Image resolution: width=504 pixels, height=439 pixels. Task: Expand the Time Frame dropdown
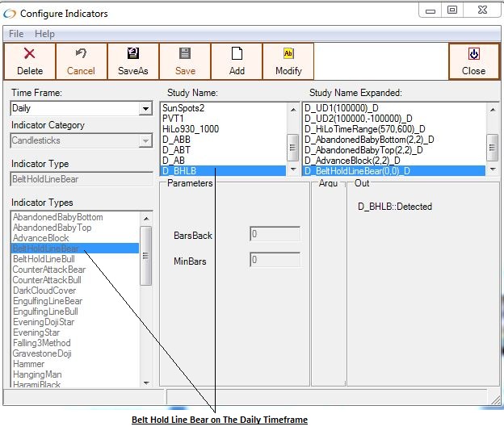(145, 109)
